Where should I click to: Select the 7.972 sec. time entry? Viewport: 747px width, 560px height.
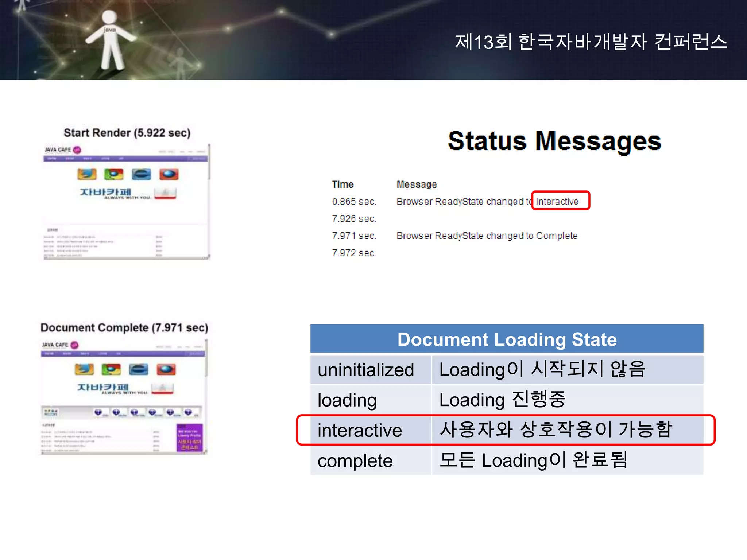(x=354, y=253)
